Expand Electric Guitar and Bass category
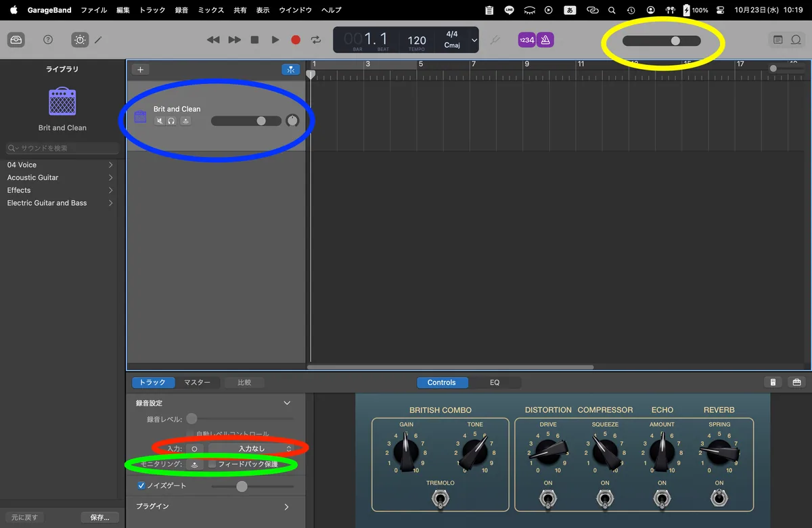 [x=60, y=203]
